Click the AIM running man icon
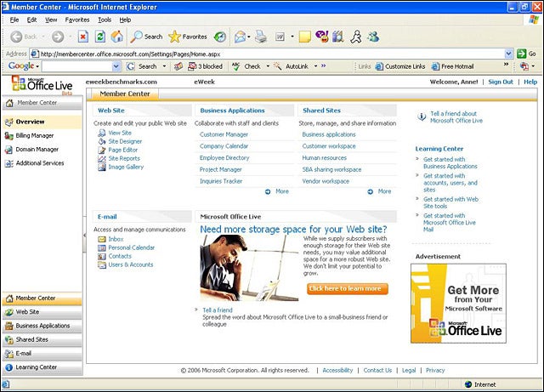 click(x=356, y=37)
